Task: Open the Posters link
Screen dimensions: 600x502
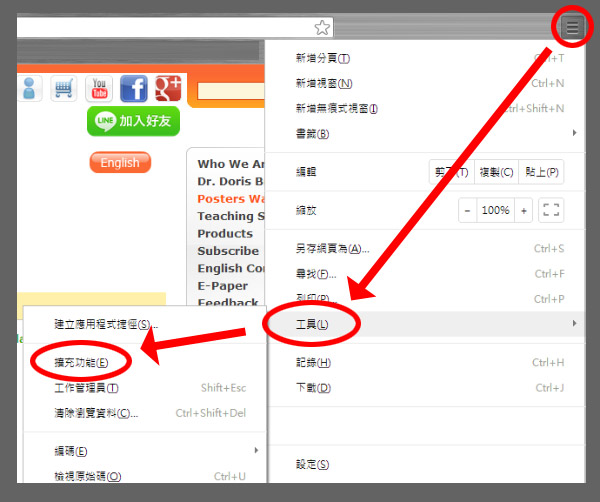Action: (231, 199)
